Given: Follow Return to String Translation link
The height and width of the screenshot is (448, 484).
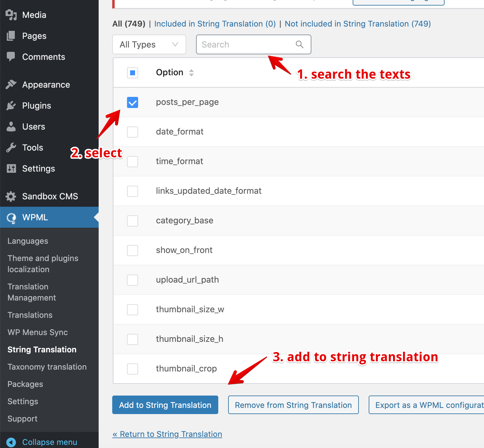Looking at the screenshot, I should [167, 434].
